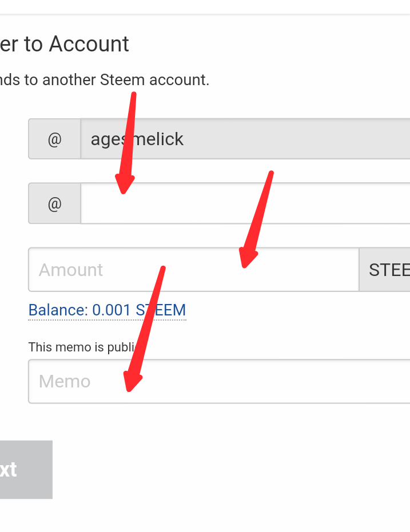This screenshot has height=532, width=410.
Task: Click the agesmelick username text
Action: click(137, 139)
